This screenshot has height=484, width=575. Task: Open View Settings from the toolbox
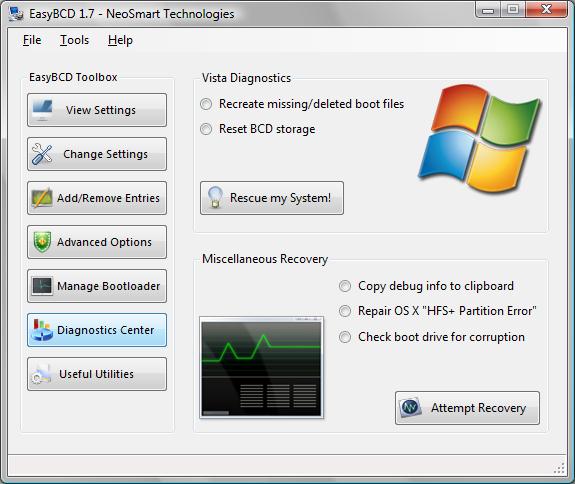[x=97, y=110]
